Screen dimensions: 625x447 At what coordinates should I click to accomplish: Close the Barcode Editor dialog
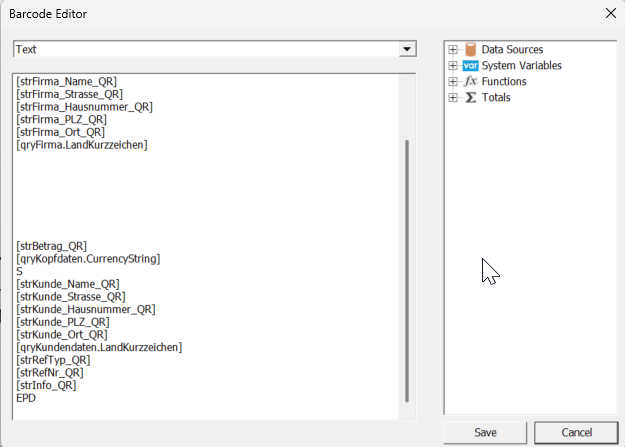[610, 14]
